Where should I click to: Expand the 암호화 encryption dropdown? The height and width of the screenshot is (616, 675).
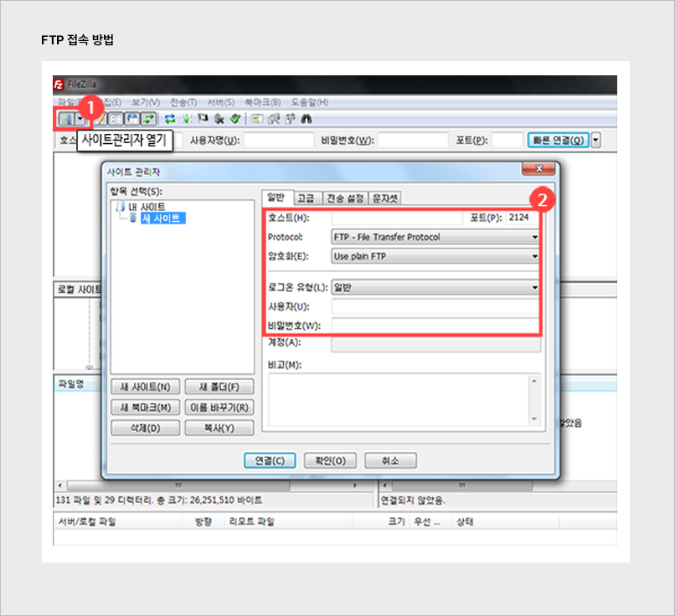coord(435,256)
